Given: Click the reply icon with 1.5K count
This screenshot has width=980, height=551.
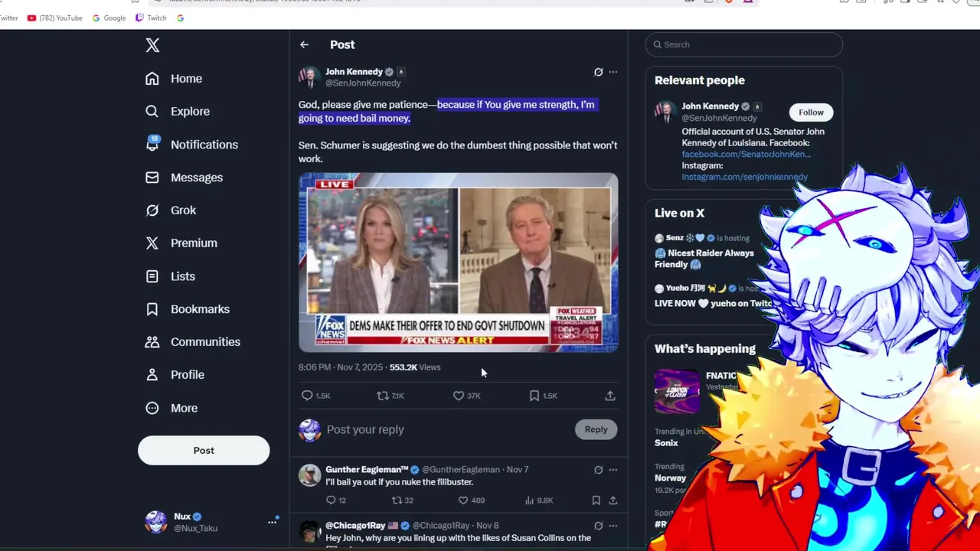Looking at the screenshot, I should coord(315,396).
